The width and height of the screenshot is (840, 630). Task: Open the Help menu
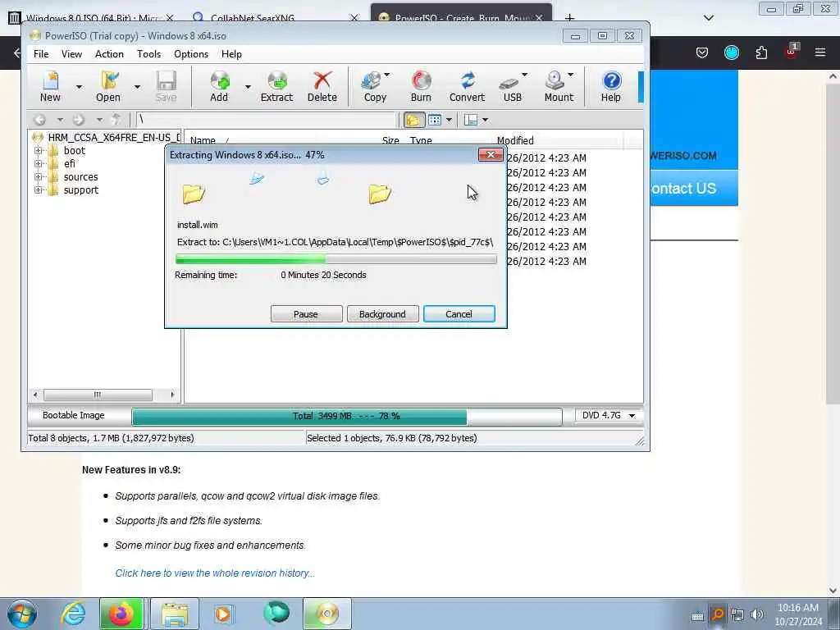[x=231, y=54]
